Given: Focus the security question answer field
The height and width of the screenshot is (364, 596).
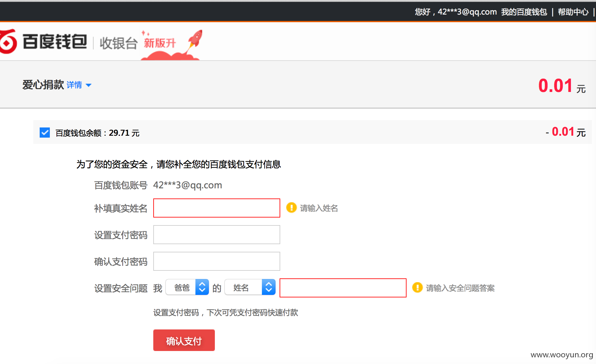Looking at the screenshot, I should click(x=343, y=288).
